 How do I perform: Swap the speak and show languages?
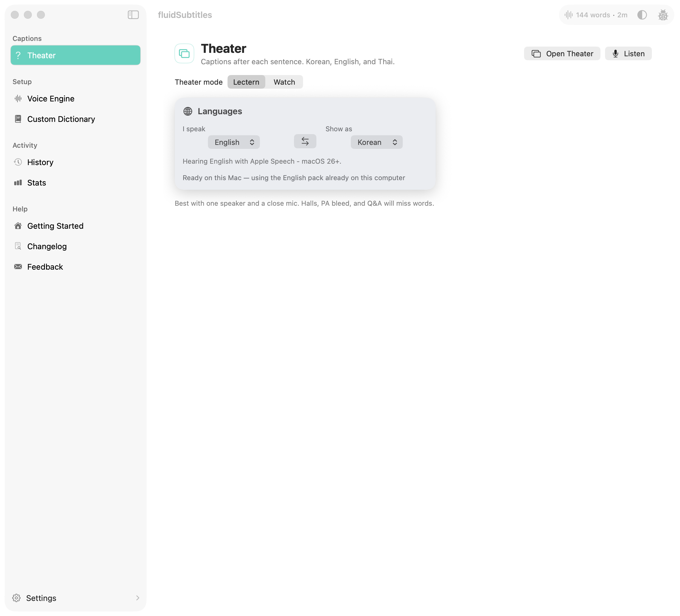[x=305, y=141]
